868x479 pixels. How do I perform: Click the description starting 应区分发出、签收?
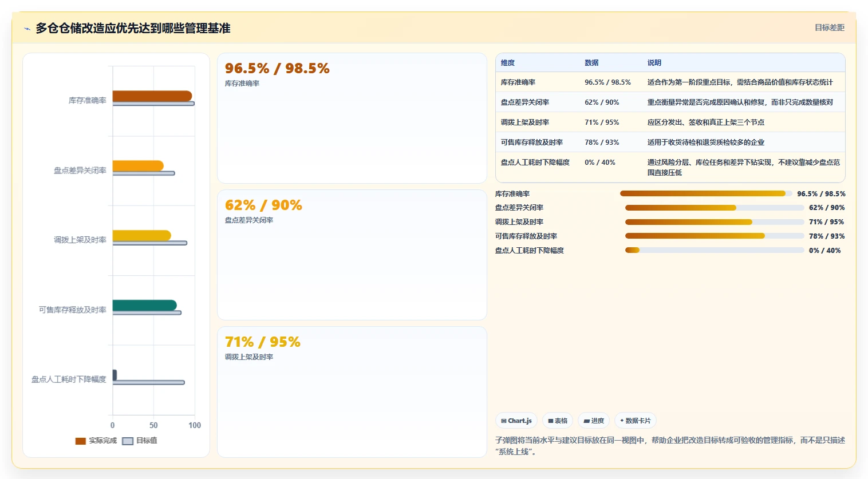coord(706,122)
